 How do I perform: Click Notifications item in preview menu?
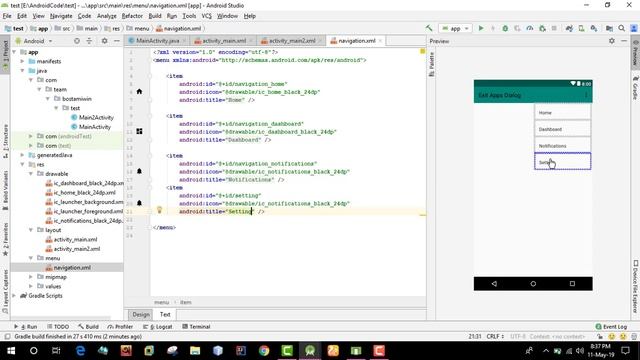click(x=562, y=146)
